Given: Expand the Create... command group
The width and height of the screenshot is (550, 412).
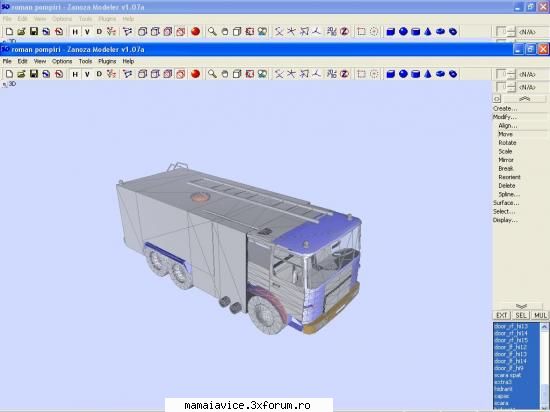Looking at the screenshot, I should (505, 109).
